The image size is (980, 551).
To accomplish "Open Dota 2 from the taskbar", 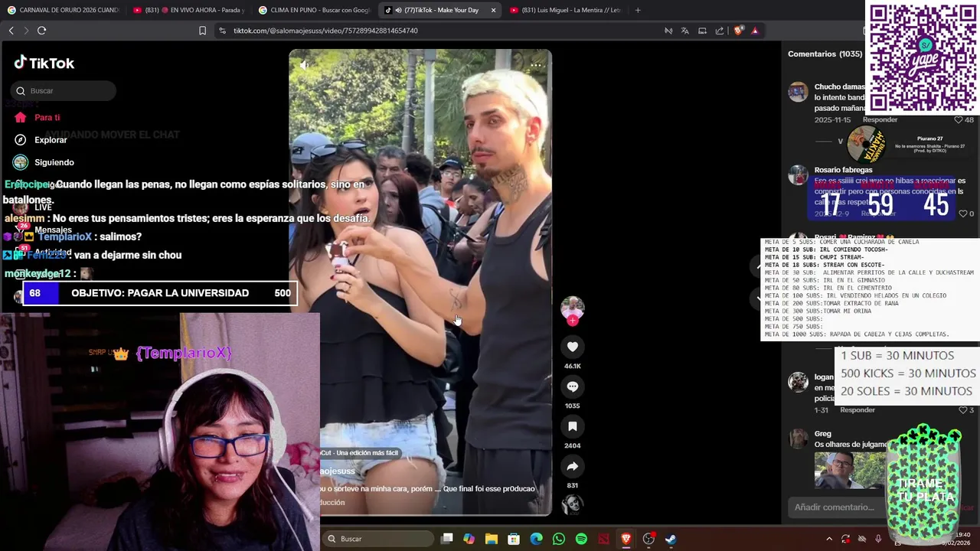I will (x=603, y=539).
